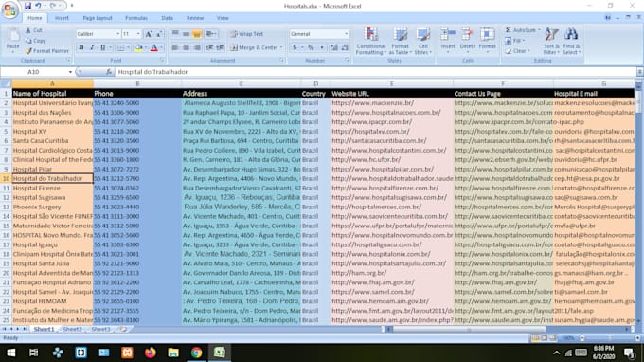Click the hospitalpilar.com.br website URL
644x362 pixels.
tap(392, 170)
